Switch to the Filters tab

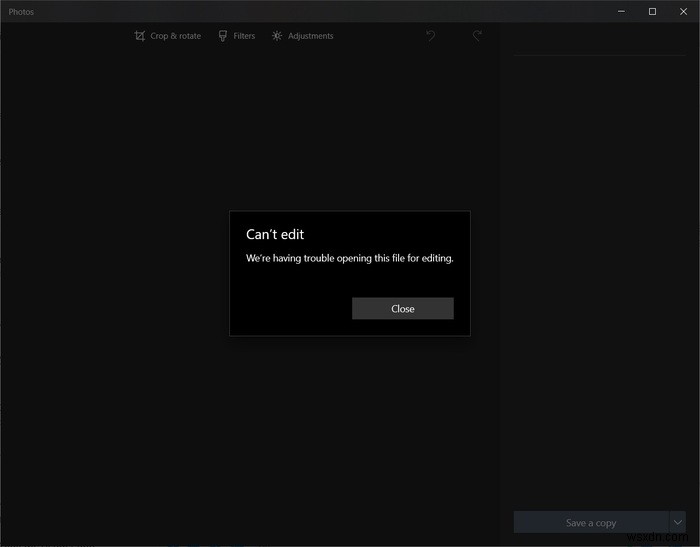point(237,36)
